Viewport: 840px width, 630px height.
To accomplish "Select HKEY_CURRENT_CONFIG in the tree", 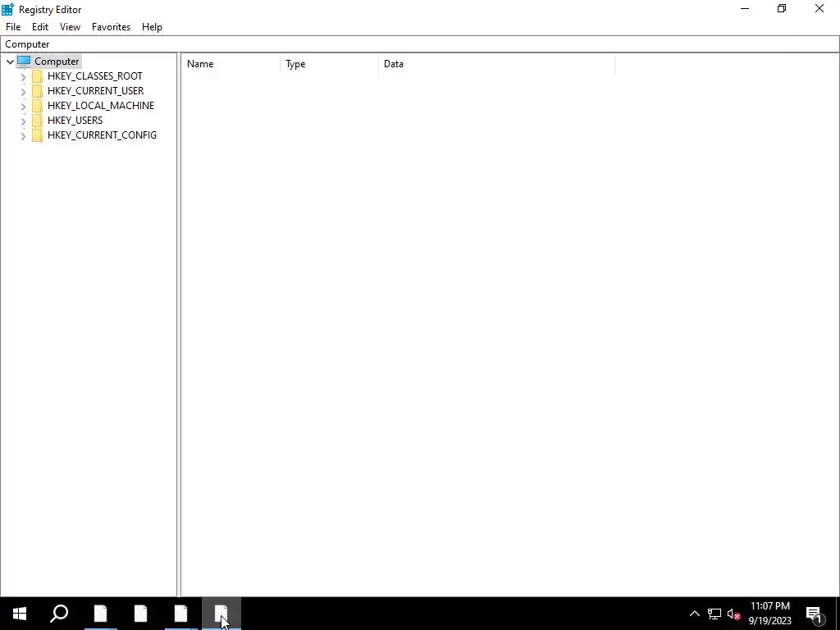I will [102, 135].
